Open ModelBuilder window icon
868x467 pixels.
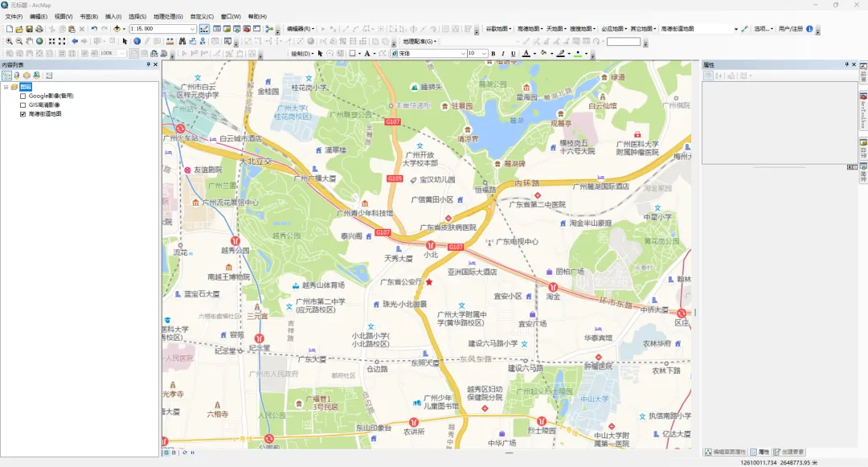click(x=269, y=29)
